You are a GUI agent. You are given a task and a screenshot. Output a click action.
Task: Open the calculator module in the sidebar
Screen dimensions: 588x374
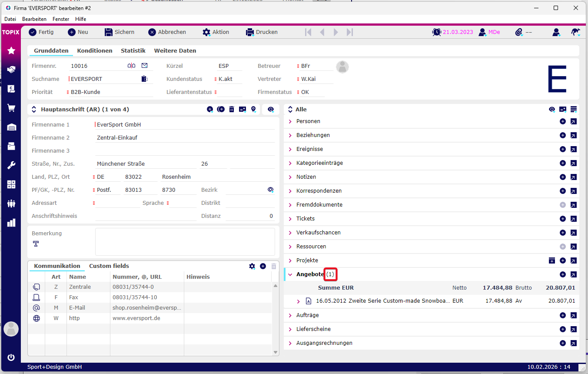coord(11,184)
